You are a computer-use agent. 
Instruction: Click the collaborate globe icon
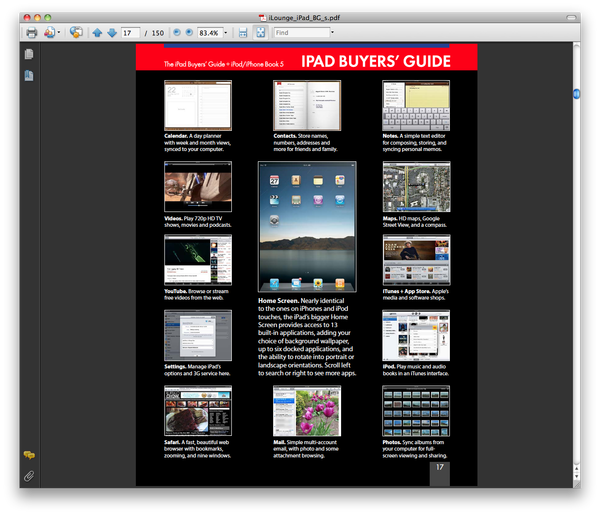tap(76, 32)
